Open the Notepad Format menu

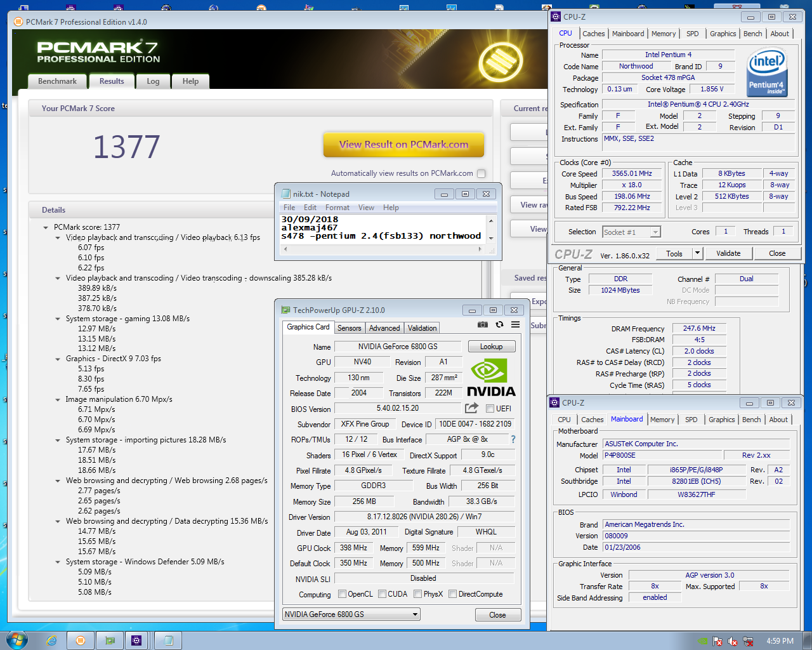[x=337, y=208]
